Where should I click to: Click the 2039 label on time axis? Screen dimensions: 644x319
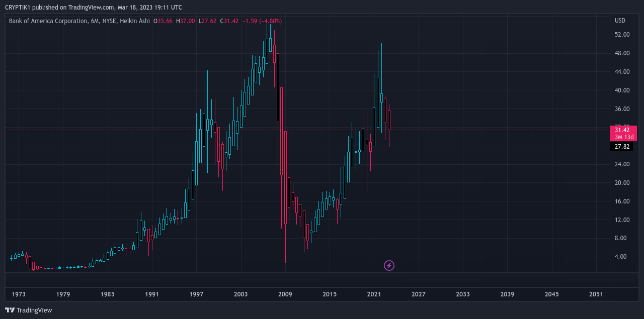(507, 294)
